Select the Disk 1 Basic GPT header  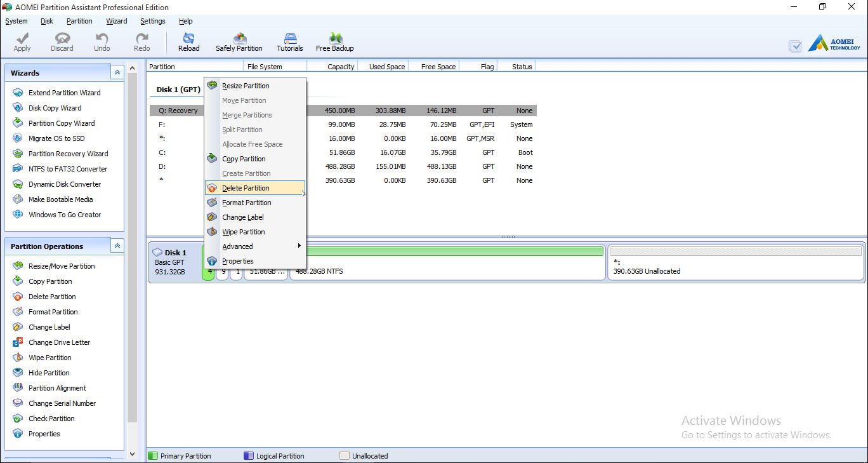[x=174, y=262]
